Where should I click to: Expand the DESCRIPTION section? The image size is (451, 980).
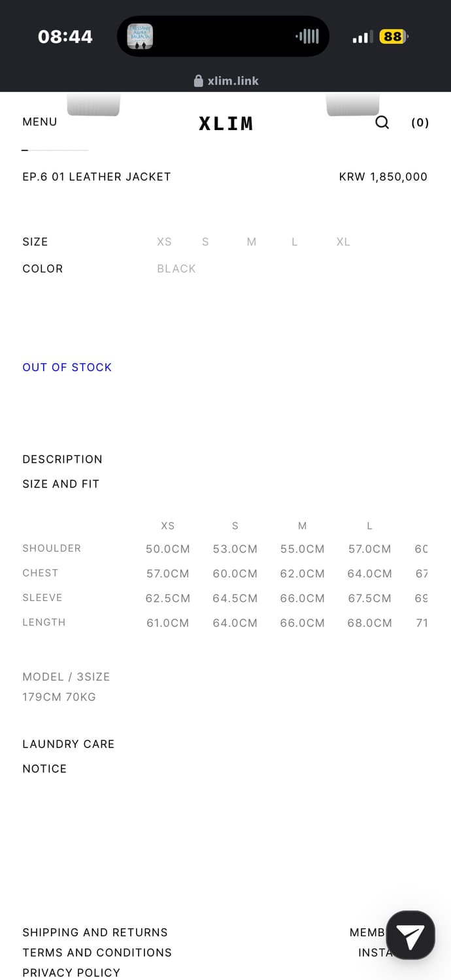tap(63, 459)
